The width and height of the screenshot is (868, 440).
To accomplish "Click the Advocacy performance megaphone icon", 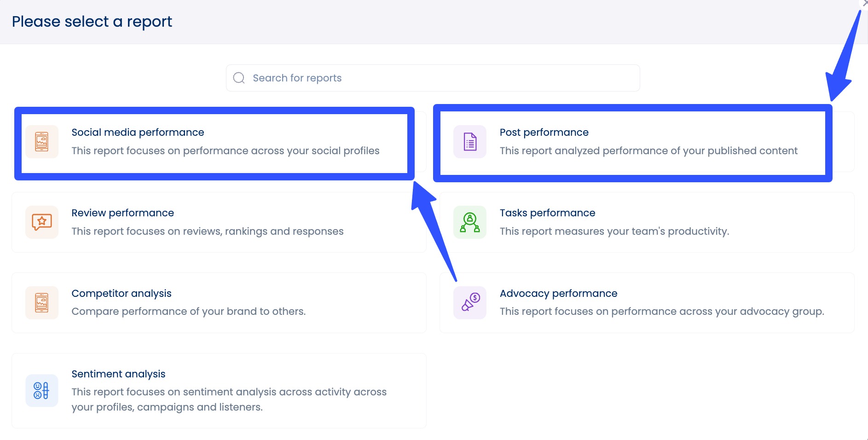I will point(469,302).
